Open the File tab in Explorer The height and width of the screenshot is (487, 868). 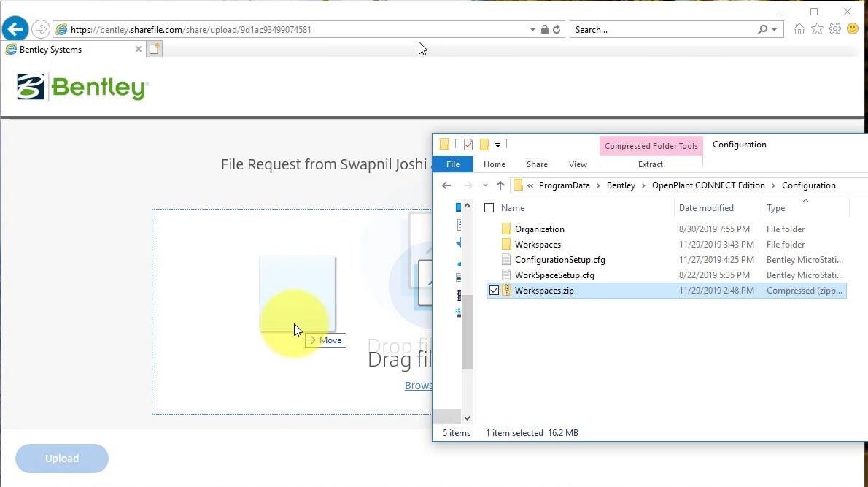tap(453, 164)
